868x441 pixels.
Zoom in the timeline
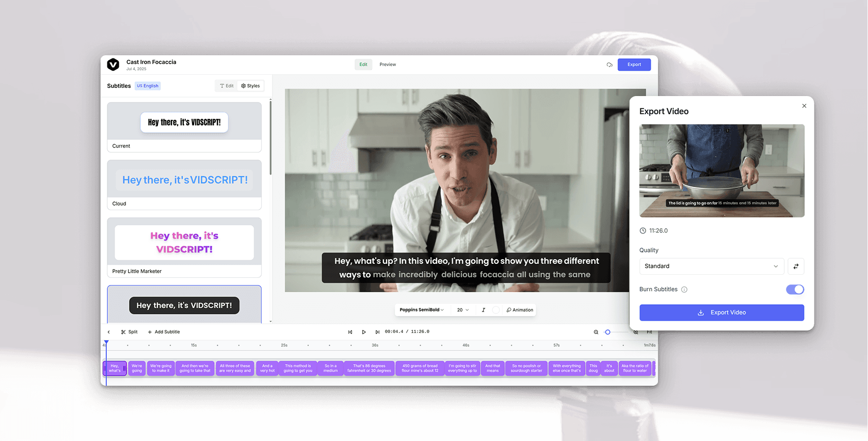(636, 332)
